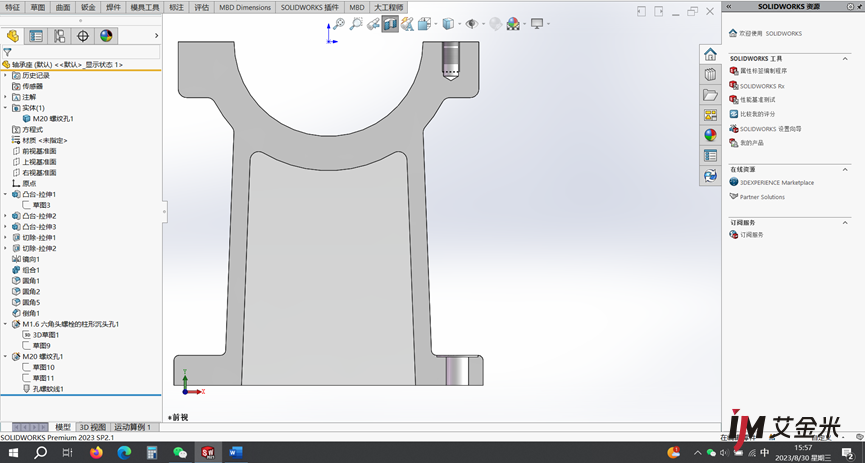The width and height of the screenshot is (865, 463).
Task: Click the Zoom to Fit icon
Action: pyautogui.click(x=339, y=23)
